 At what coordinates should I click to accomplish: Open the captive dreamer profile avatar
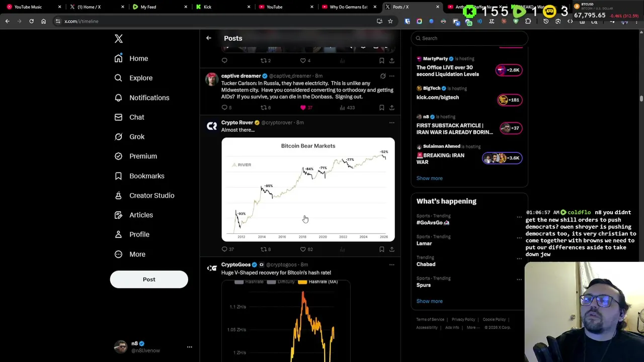coord(211,79)
